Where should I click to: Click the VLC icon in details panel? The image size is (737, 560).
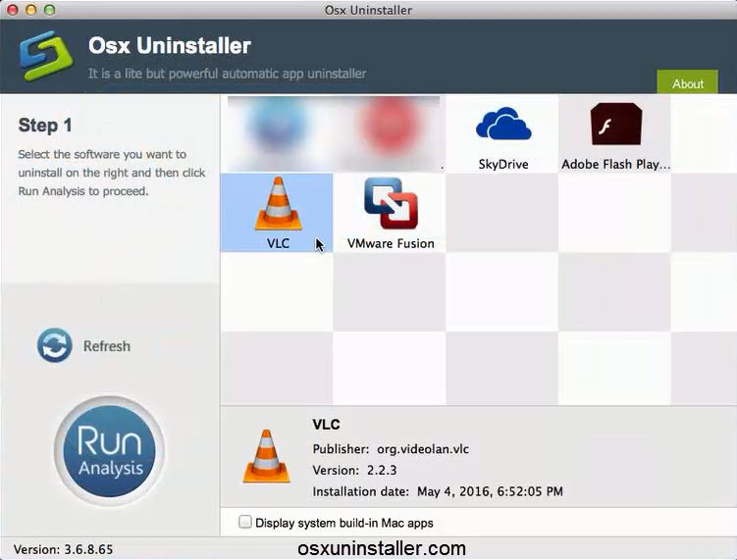coord(266,456)
